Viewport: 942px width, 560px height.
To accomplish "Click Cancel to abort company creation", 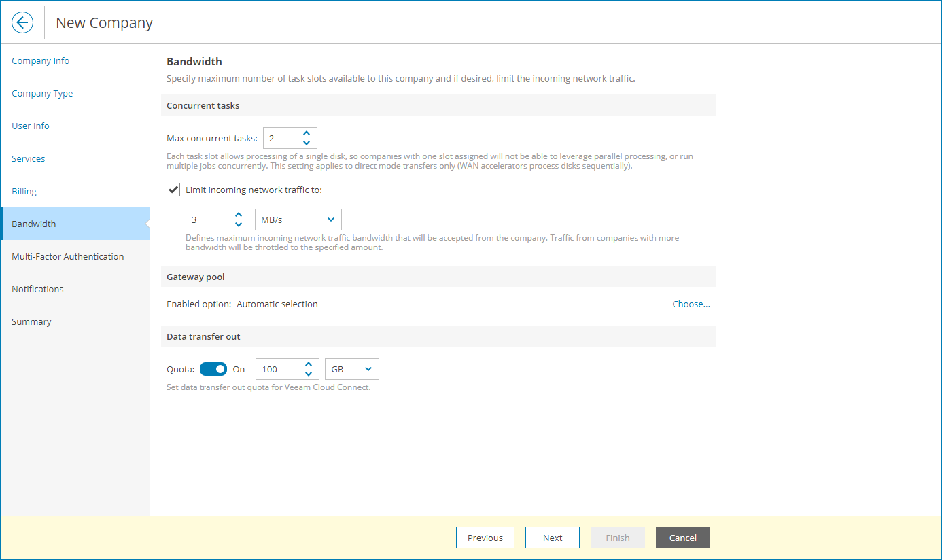I will coord(682,538).
